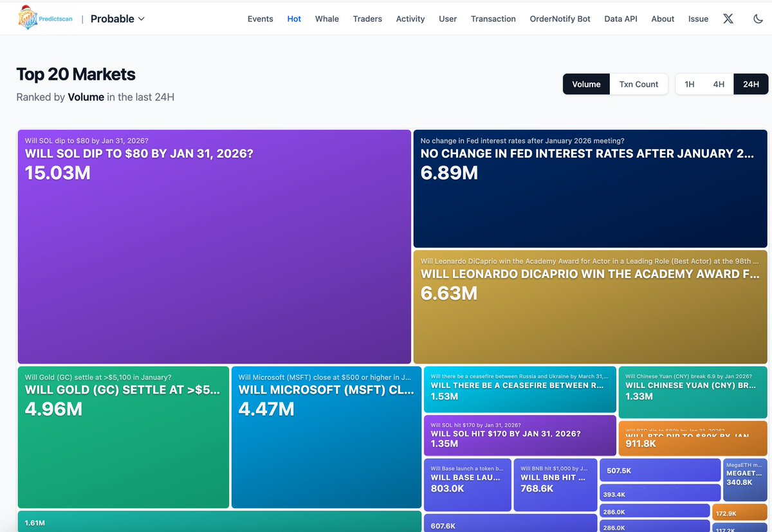Viewport: 772px width, 532px height.
Task: Open the orange 911.8K BTC dip tile
Action: (692, 438)
